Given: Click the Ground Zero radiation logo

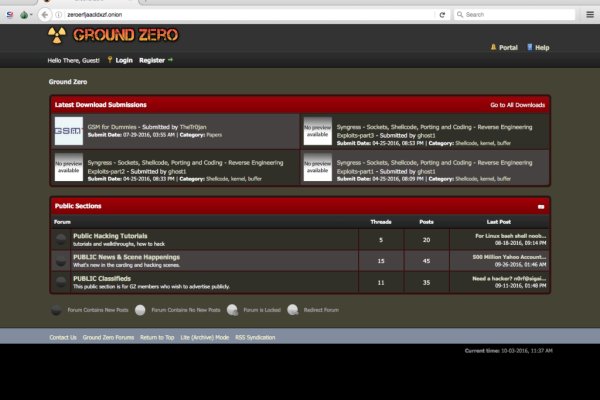Looking at the screenshot, I should point(58,37).
